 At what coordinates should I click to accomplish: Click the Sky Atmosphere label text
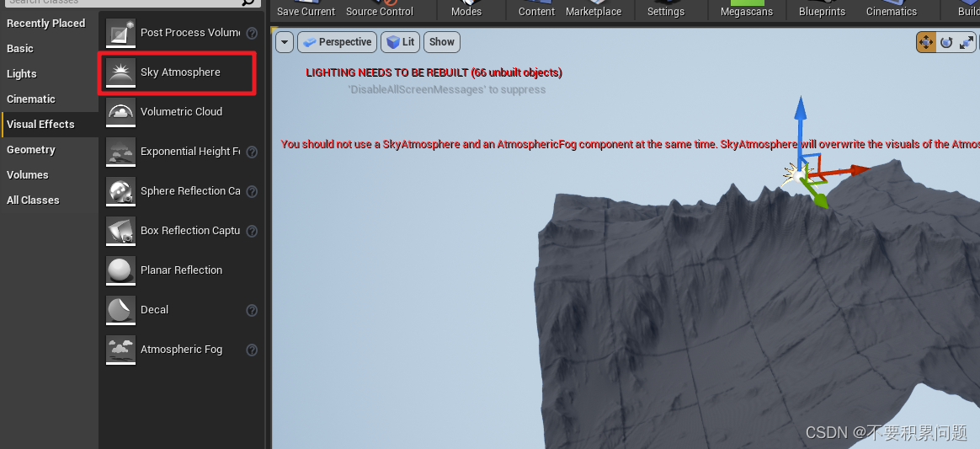[180, 72]
